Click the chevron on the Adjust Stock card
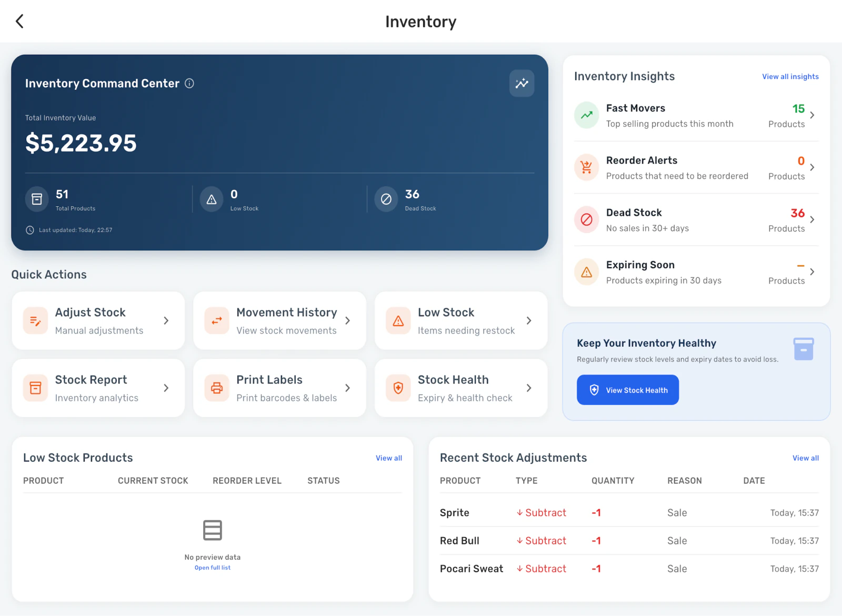The image size is (842, 616). (166, 321)
